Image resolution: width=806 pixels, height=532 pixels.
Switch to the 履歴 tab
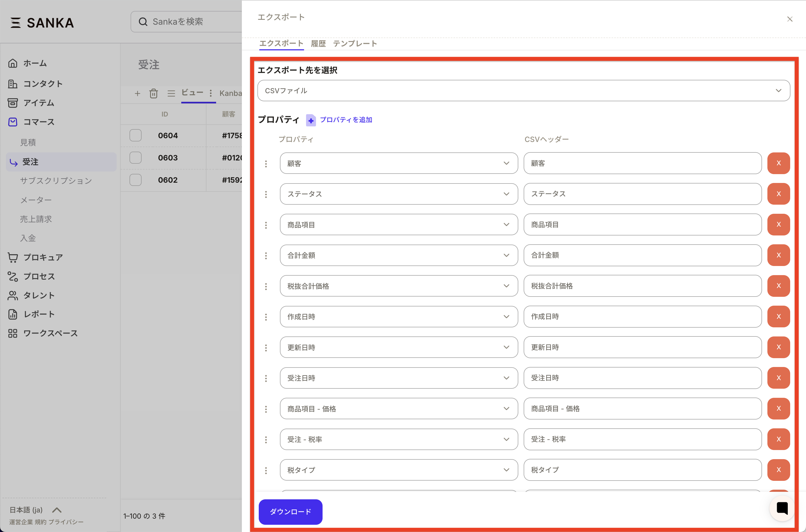pyautogui.click(x=318, y=44)
